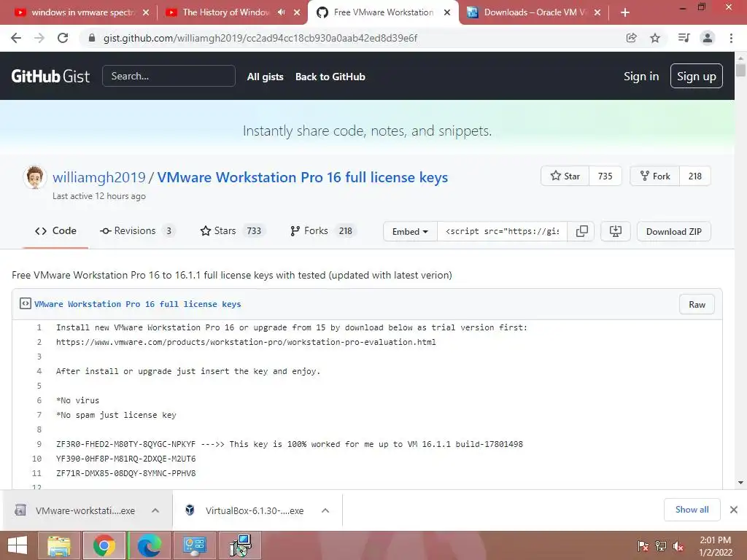Copy embed script to clipboard

click(x=581, y=231)
